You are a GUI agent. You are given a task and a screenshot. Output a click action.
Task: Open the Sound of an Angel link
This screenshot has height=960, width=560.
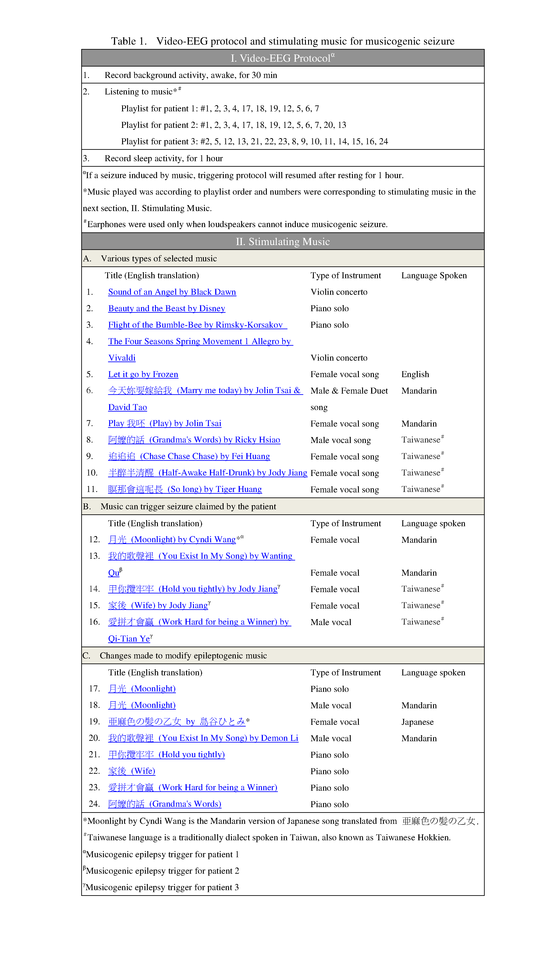click(172, 292)
